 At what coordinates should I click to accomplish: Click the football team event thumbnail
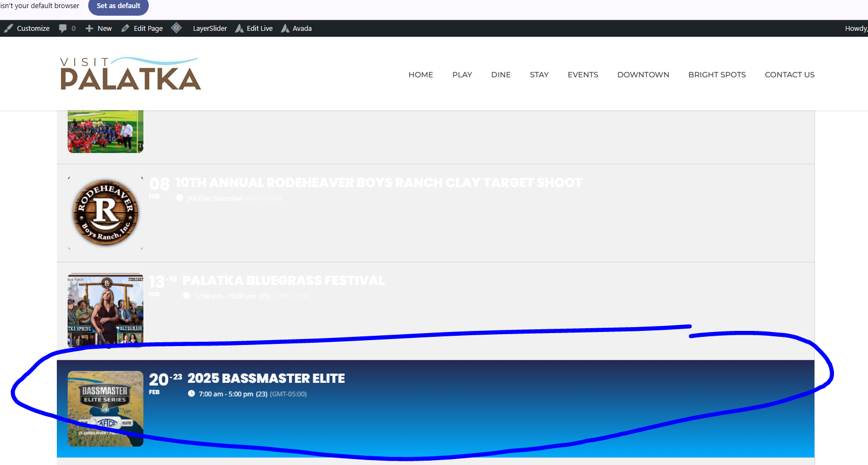click(106, 132)
